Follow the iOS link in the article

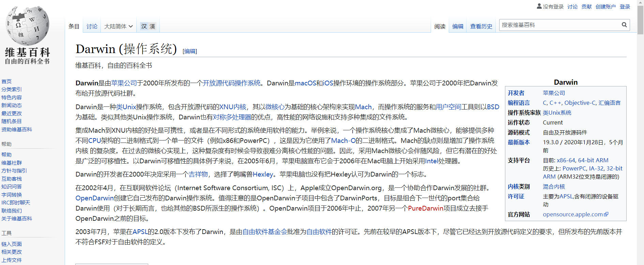click(x=328, y=83)
